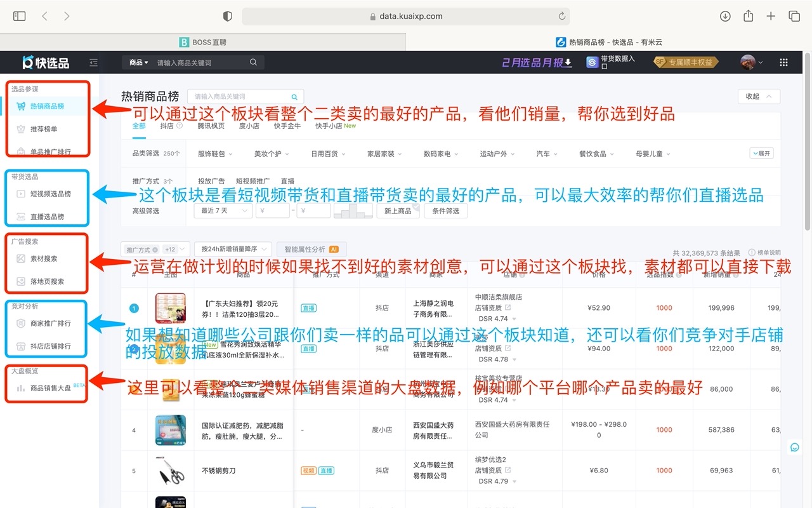812x508 pixels.
Task: Expand the 服饰鞋包 category dropdown
Action: point(215,154)
